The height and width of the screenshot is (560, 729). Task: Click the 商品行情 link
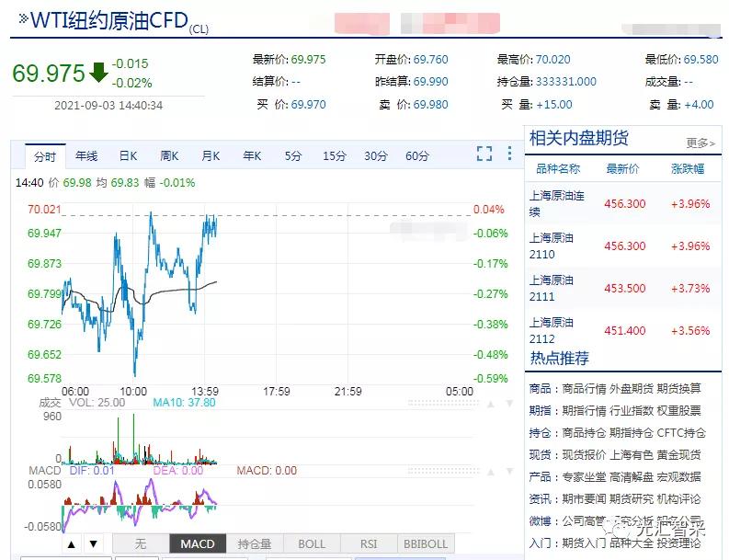(584, 388)
